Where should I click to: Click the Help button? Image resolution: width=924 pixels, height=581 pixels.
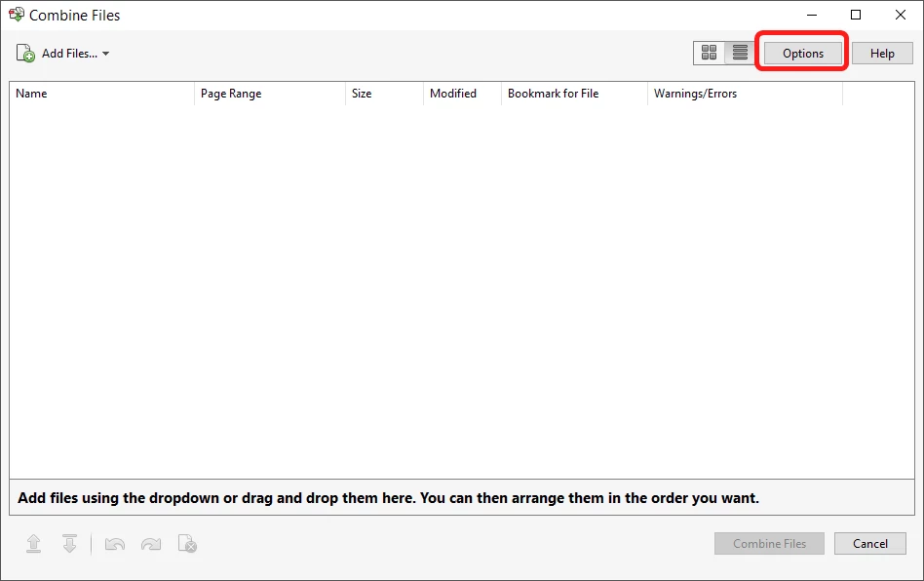click(882, 53)
